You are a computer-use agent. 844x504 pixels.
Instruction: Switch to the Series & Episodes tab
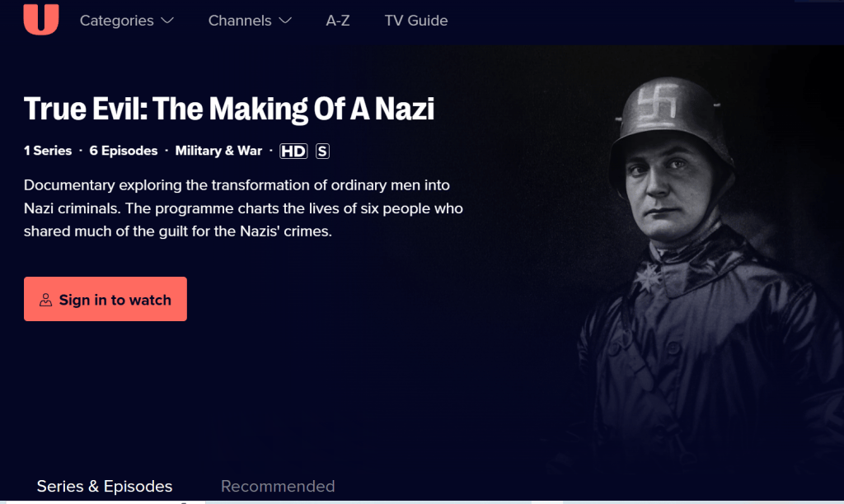pyautogui.click(x=105, y=486)
